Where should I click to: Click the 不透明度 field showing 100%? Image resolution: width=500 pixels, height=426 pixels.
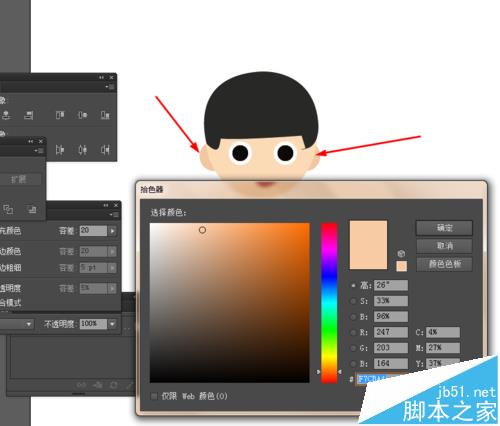pyautogui.click(x=93, y=324)
